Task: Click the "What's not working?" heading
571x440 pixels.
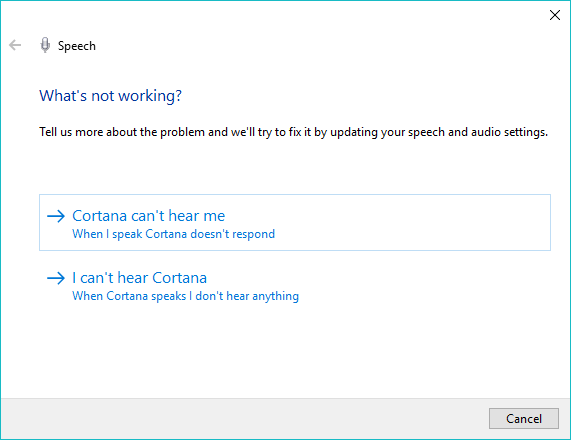Action: (110, 96)
